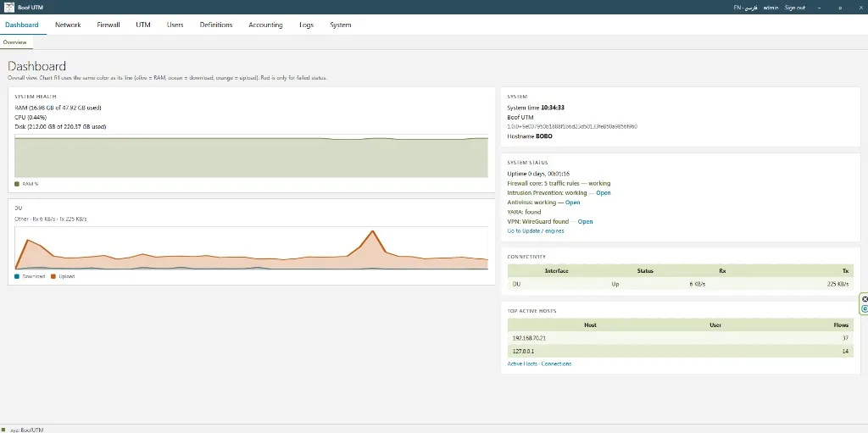Click the Download legend swatch

17,275
